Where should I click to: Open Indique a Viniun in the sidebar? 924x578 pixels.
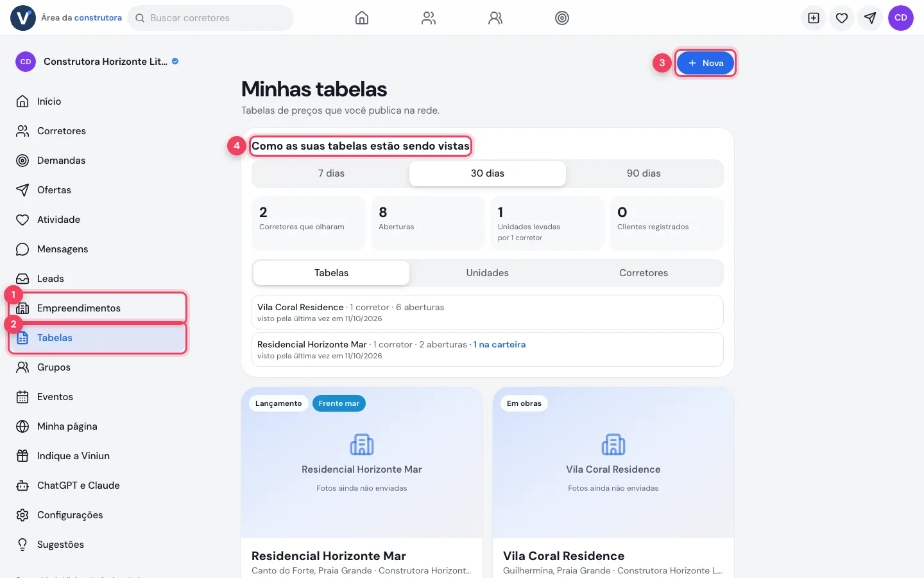click(x=98, y=456)
